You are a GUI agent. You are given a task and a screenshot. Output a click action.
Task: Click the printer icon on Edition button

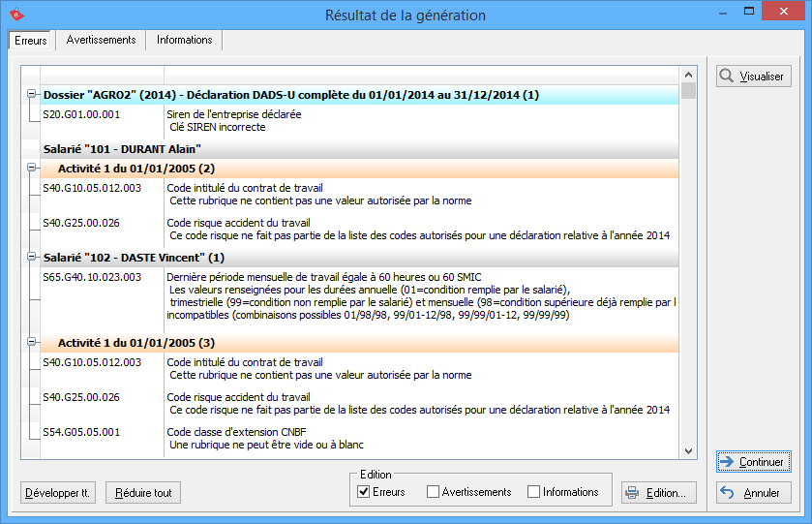point(632,493)
